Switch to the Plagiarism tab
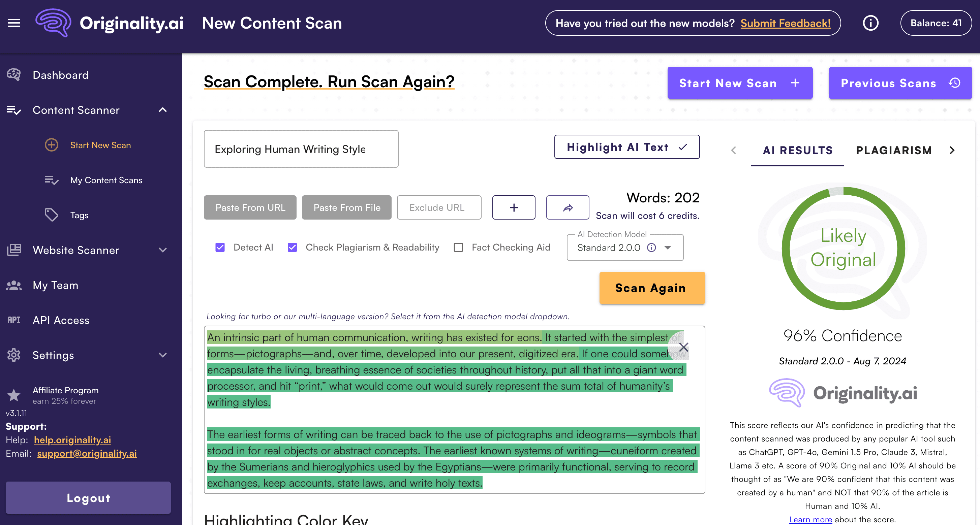This screenshot has width=980, height=525. pyautogui.click(x=894, y=151)
